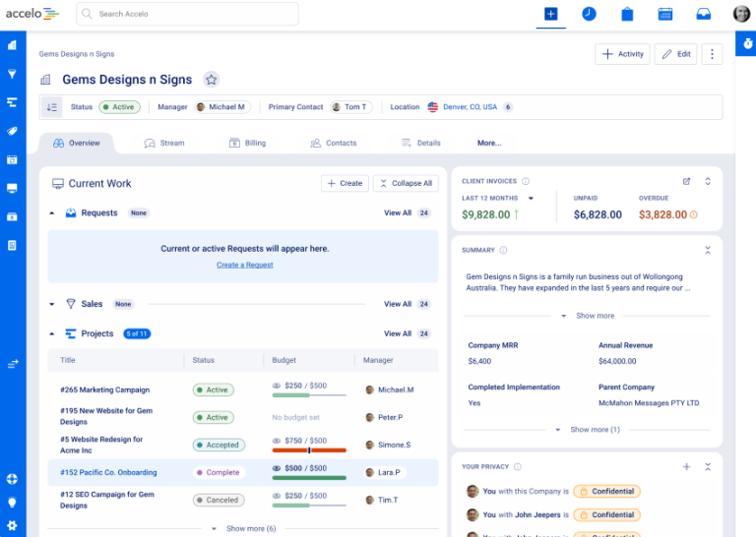Toggle budget eye icon for Pacific Co. Onboarding
This screenshot has height=537, width=756.
[x=277, y=469]
